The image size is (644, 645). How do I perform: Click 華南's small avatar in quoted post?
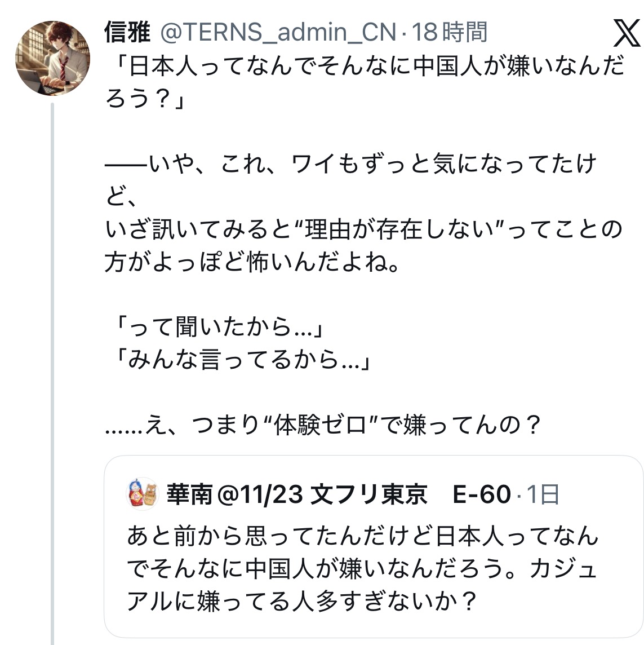[143, 494]
